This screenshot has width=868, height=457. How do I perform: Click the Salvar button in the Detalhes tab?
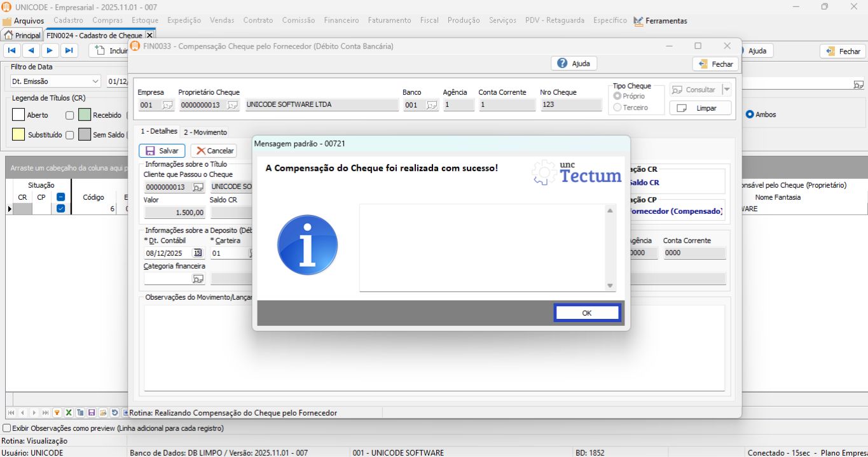pyautogui.click(x=162, y=151)
